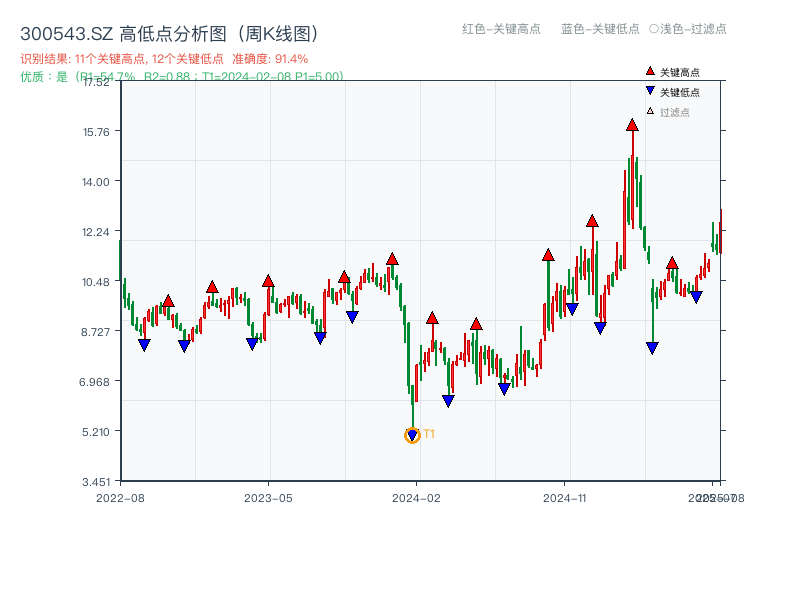Click the 关键低点 legend label
Screen dimensions: 800x600
tap(680, 92)
